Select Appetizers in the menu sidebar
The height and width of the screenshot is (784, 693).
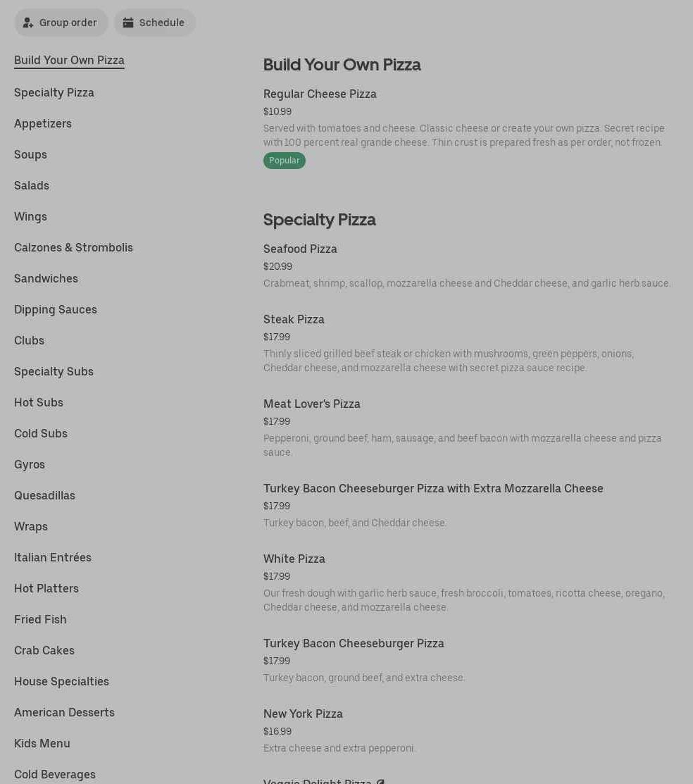pyautogui.click(x=43, y=123)
